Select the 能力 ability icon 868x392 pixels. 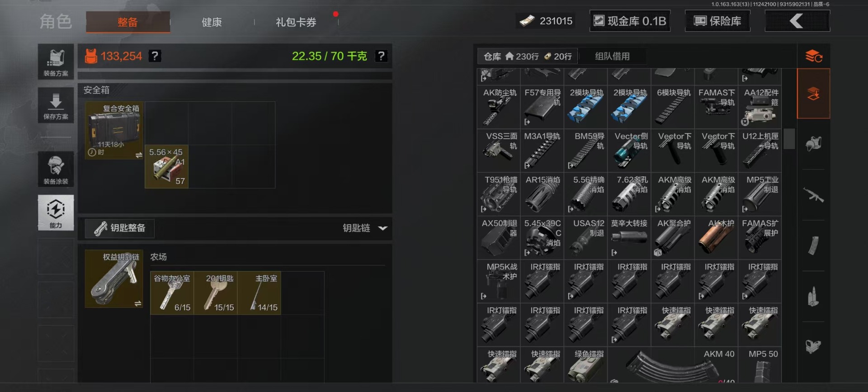coord(56,213)
